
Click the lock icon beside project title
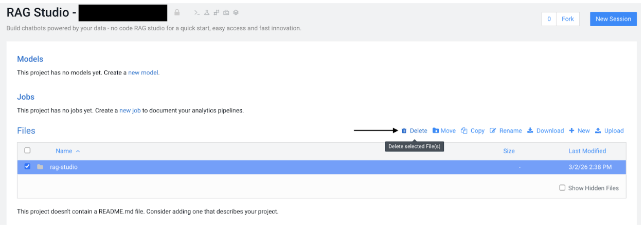177,12
